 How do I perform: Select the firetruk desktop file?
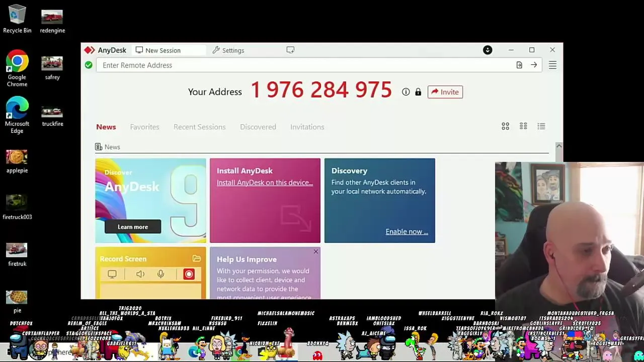[x=17, y=254]
